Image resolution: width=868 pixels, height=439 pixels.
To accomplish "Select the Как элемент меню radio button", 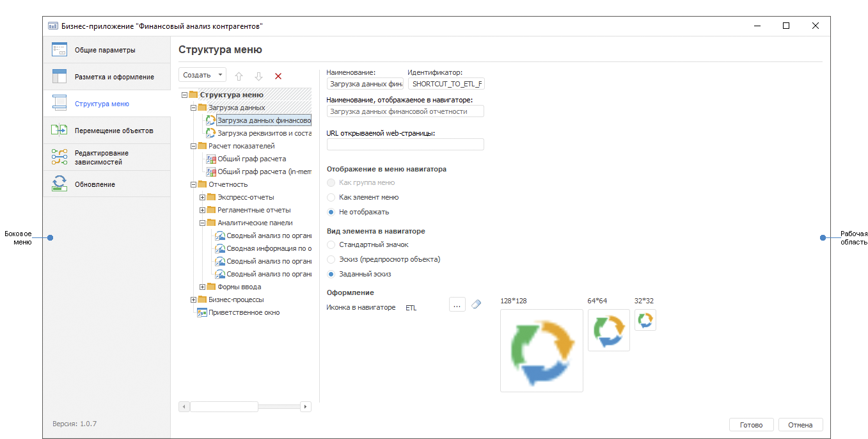I will 331,198.
